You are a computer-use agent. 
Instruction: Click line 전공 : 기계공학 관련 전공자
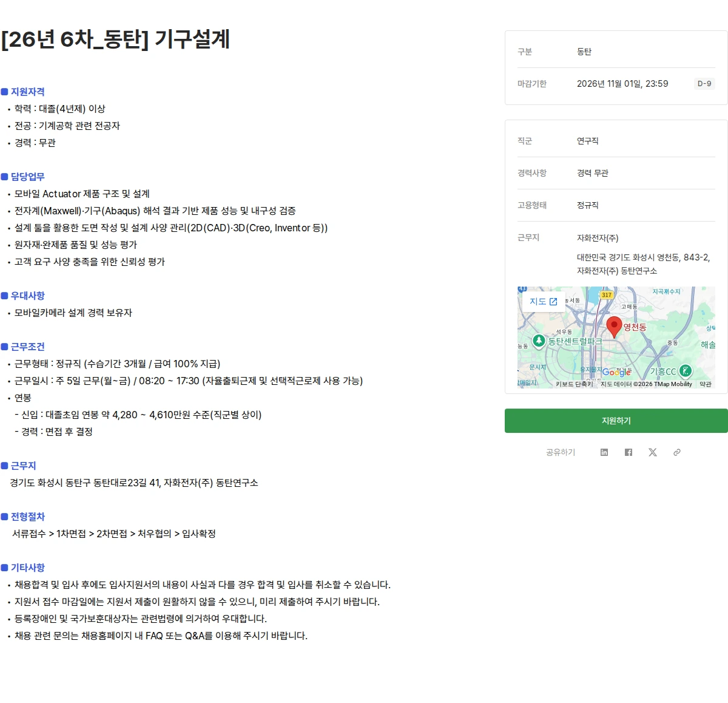(x=67, y=126)
